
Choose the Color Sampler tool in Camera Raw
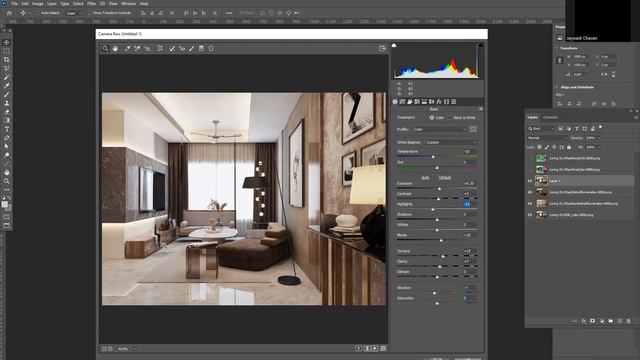[x=138, y=49]
